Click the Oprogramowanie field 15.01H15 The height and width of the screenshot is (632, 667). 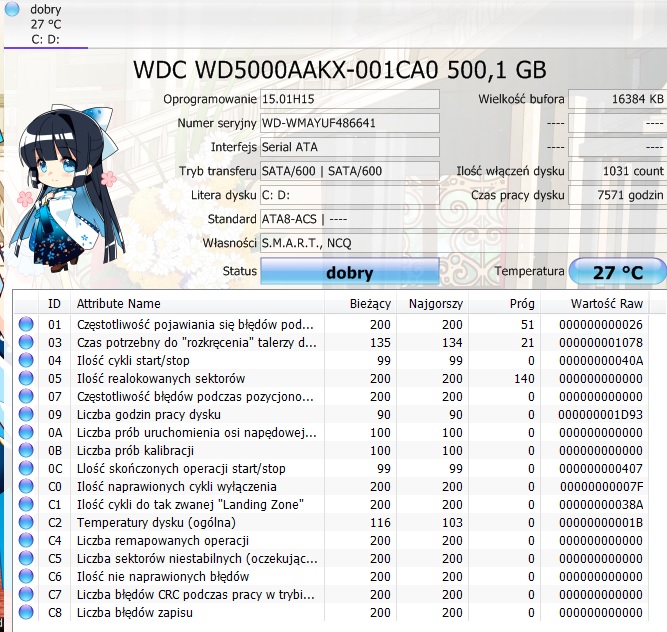(350, 99)
